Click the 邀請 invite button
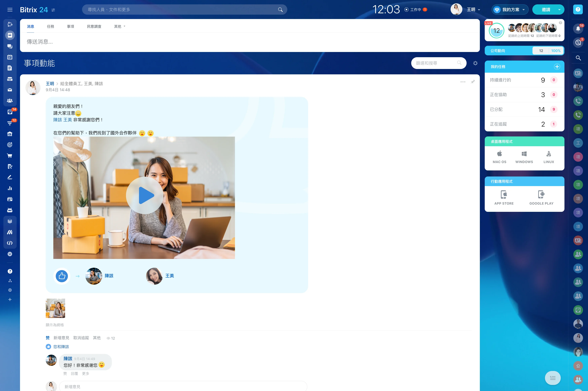 tap(546, 10)
